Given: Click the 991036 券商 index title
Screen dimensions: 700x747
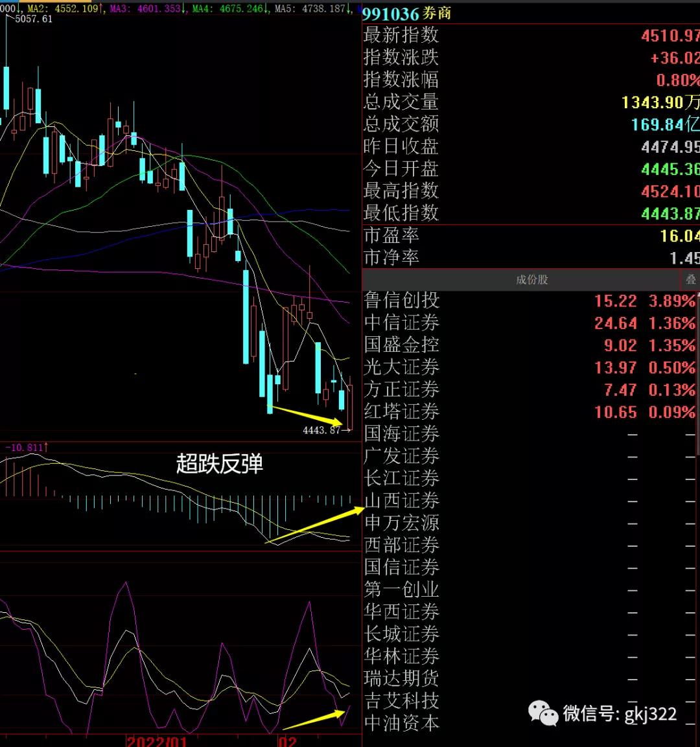Looking at the screenshot, I should [407, 14].
